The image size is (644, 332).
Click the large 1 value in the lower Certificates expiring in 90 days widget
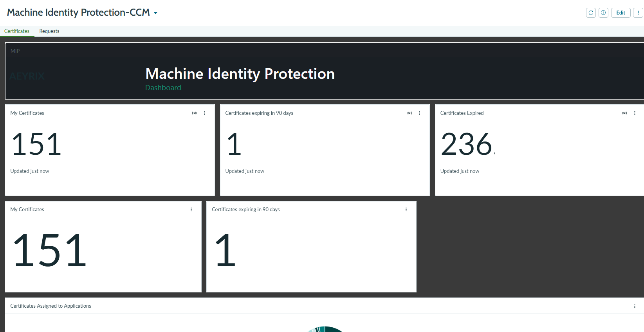click(x=225, y=250)
